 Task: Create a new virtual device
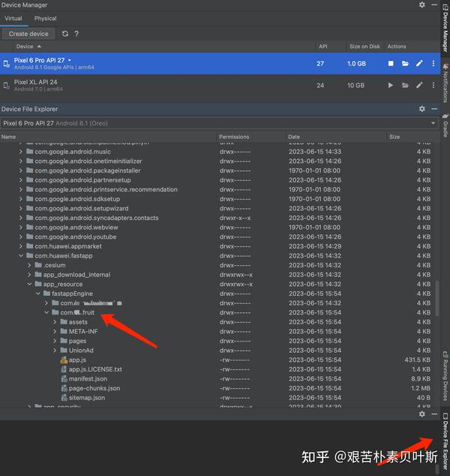(28, 34)
